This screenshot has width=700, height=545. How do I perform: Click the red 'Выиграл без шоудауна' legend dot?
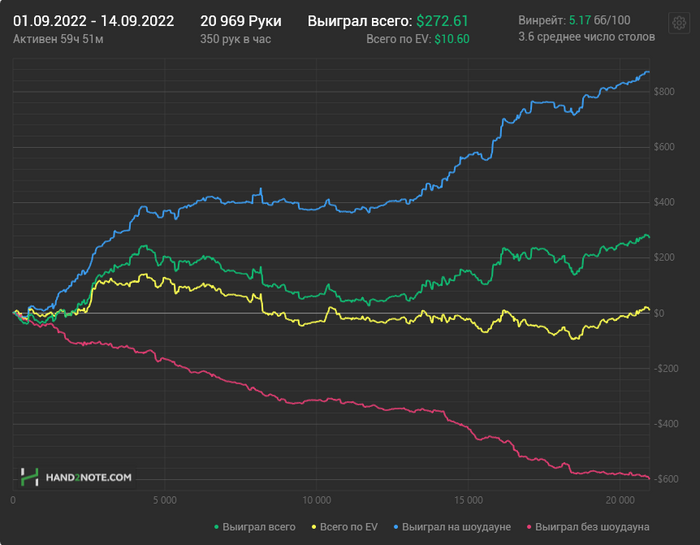pyautogui.click(x=528, y=526)
